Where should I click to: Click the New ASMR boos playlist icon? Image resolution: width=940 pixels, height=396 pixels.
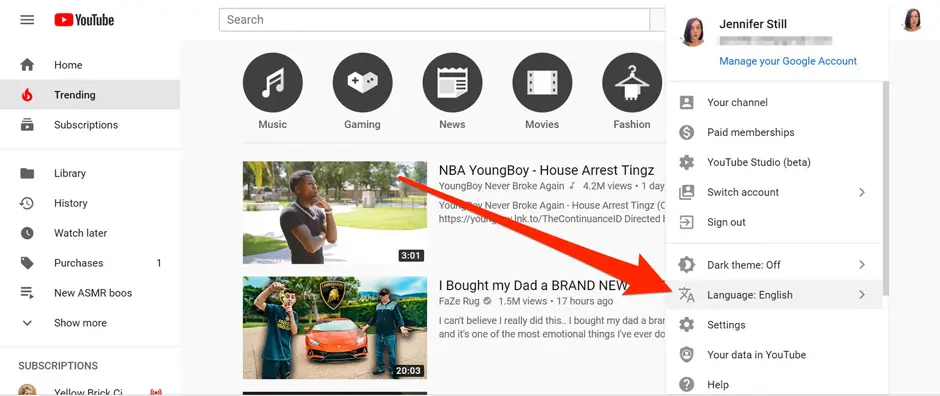pos(27,293)
